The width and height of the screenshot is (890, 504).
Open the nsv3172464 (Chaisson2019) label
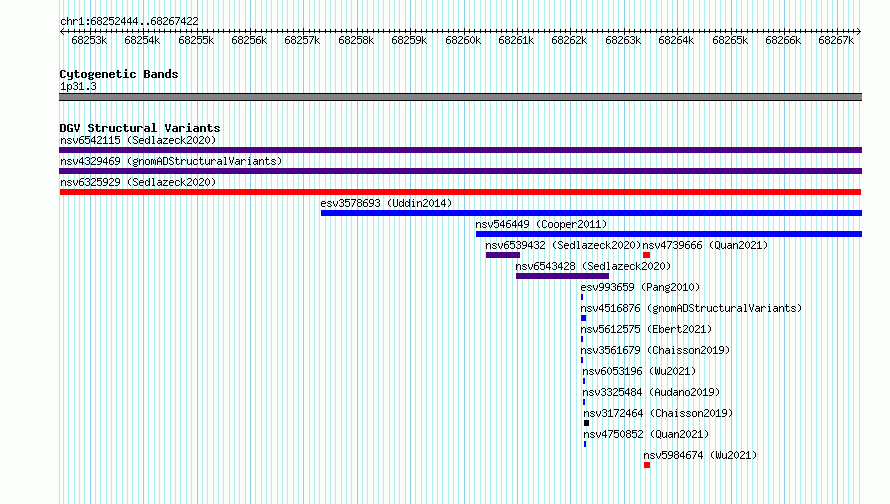[658, 413]
